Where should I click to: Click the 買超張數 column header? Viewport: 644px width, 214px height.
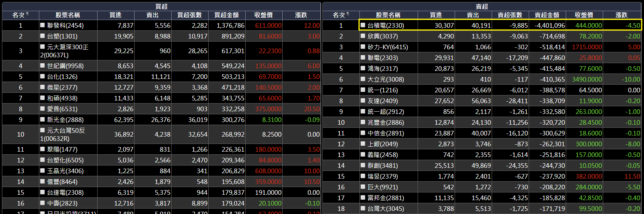tap(190, 15)
